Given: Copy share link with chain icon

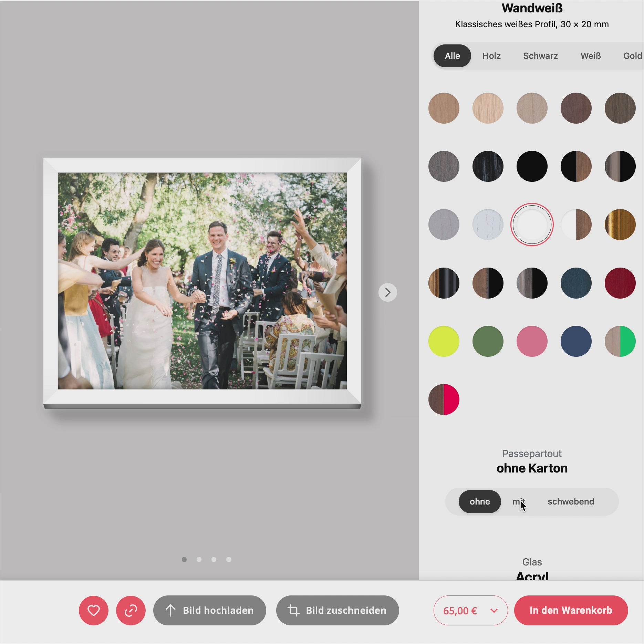Looking at the screenshot, I should [x=131, y=610].
